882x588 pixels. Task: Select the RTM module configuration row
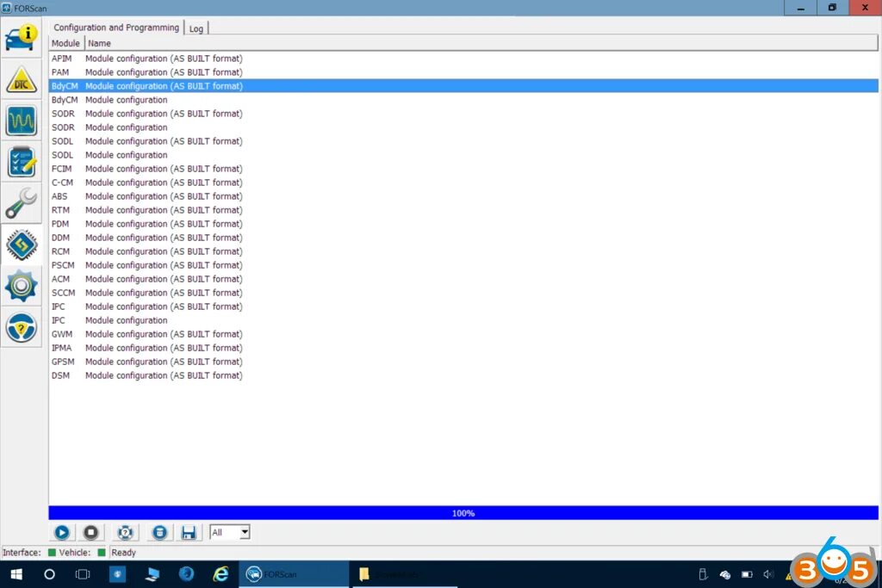(x=463, y=210)
